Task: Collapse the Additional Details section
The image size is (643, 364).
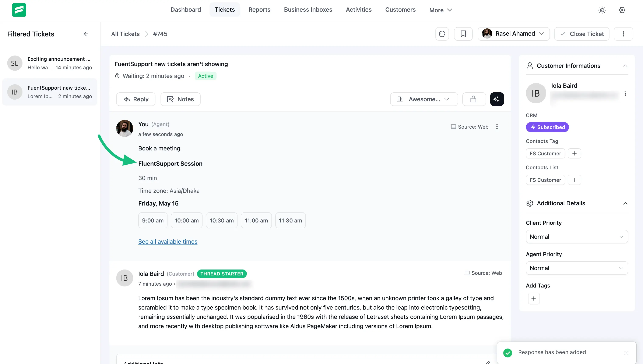Action: click(x=625, y=203)
